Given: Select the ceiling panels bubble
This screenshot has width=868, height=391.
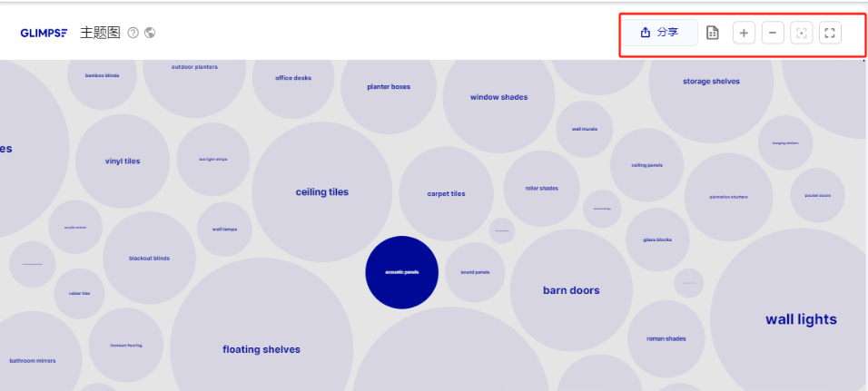Looking at the screenshot, I should (647, 165).
